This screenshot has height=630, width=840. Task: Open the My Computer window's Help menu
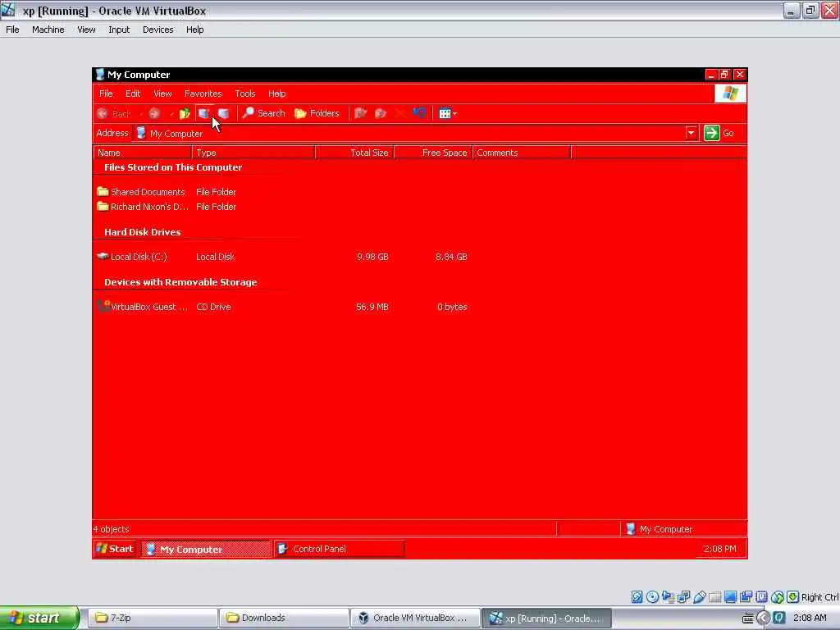[277, 94]
